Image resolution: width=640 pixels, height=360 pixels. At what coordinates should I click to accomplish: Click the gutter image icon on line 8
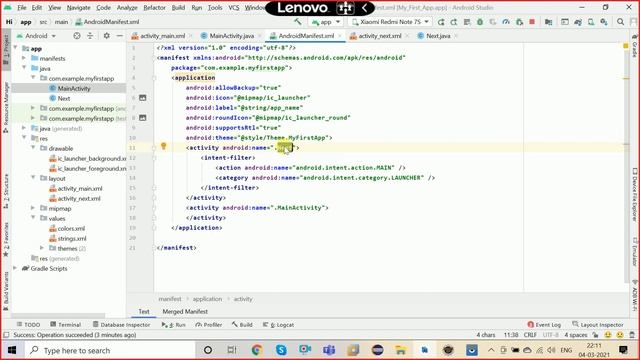(x=142, y=118)
